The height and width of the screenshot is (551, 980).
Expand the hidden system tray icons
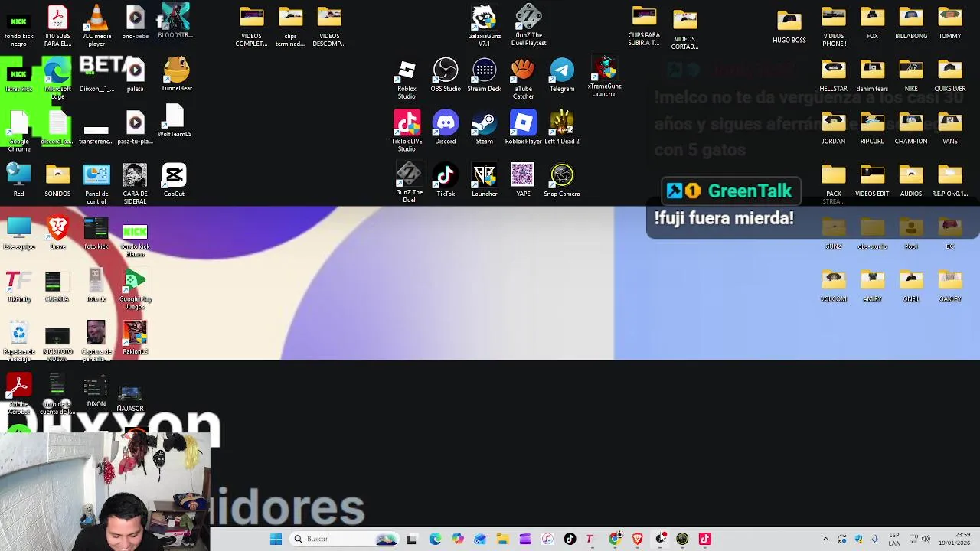tap(825, 539)
